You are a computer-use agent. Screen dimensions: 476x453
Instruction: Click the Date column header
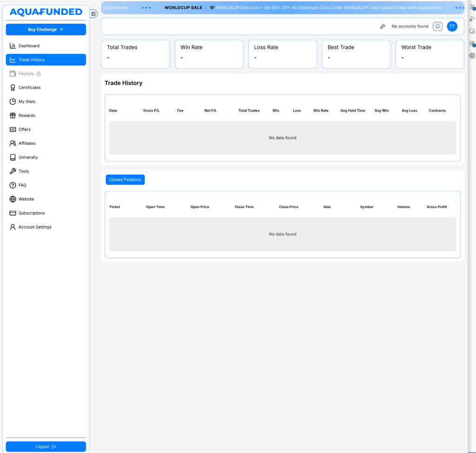click(x=113, y=111)
